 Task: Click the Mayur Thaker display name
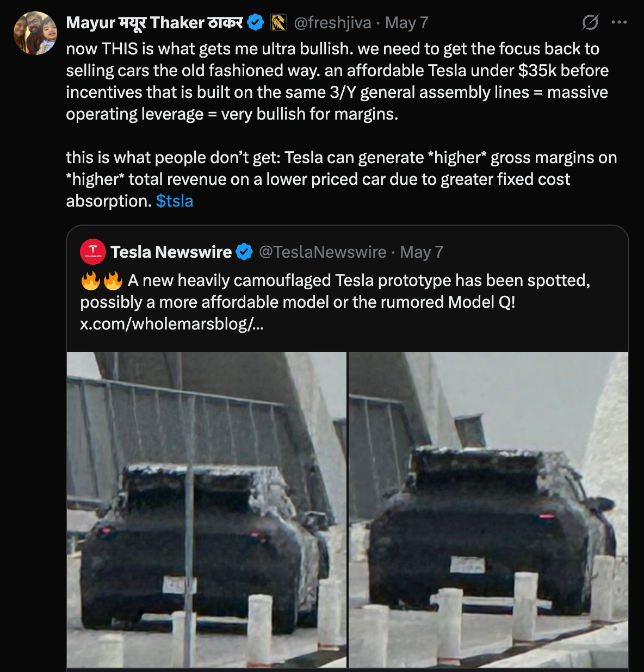click(x=154, y=23)
